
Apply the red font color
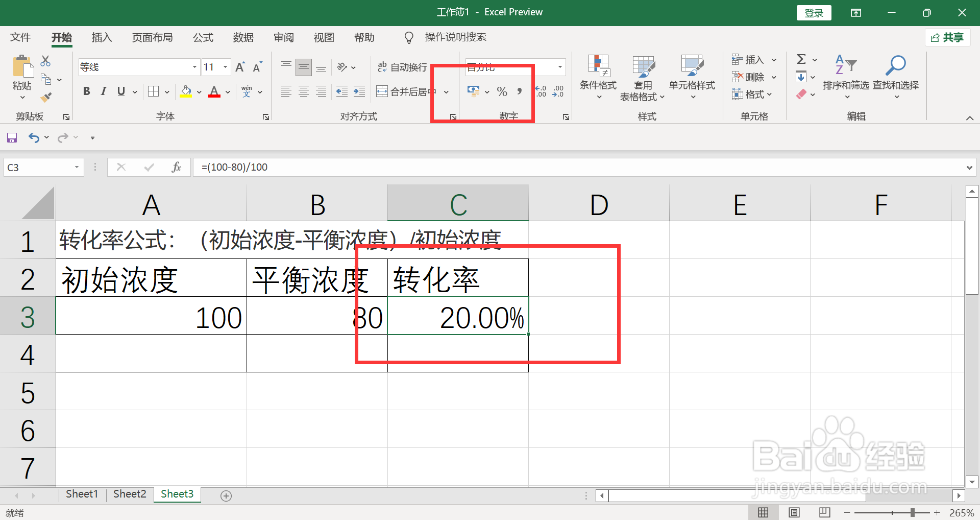pyautogui.click(x=214, y=91)
